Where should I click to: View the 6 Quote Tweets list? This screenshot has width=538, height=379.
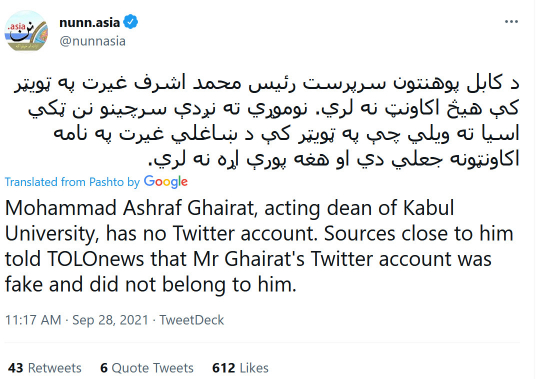pos(147,368)
